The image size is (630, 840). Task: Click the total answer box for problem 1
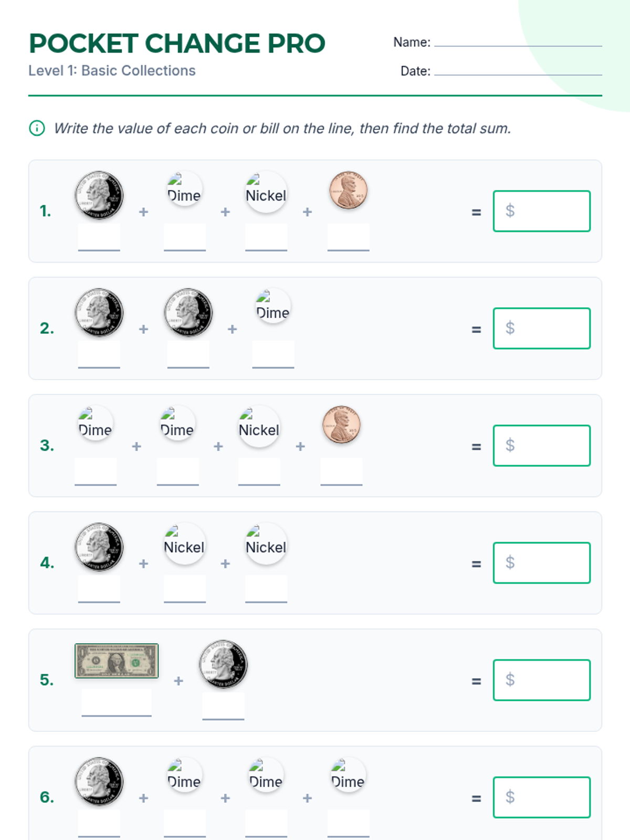click(541, 211)
